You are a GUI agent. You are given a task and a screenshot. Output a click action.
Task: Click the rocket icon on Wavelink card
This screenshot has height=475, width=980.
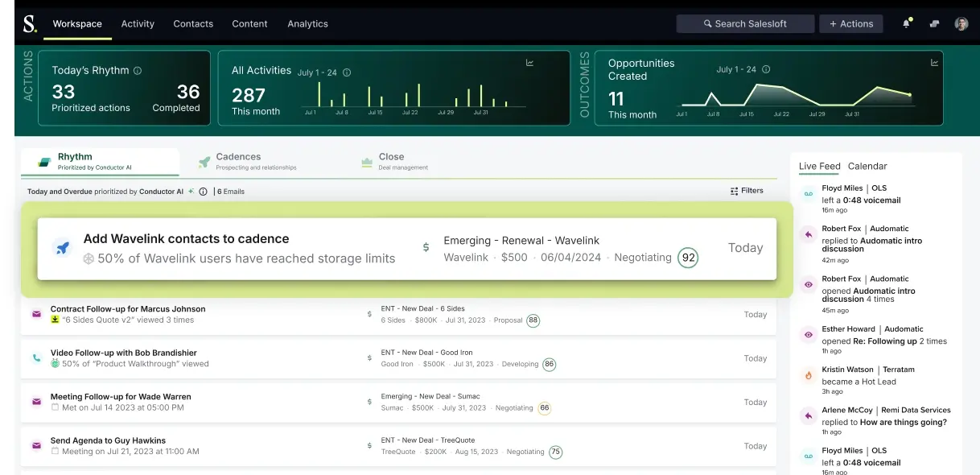(x=63, y=248)
